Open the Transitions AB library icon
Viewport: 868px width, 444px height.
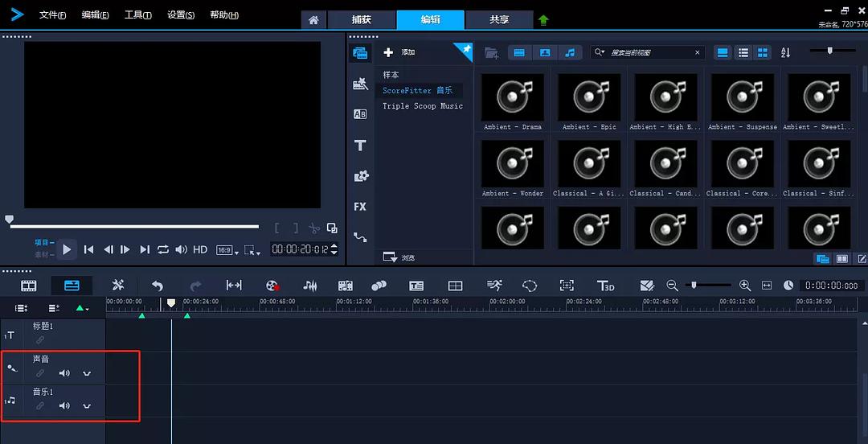(x=360, y=114)
